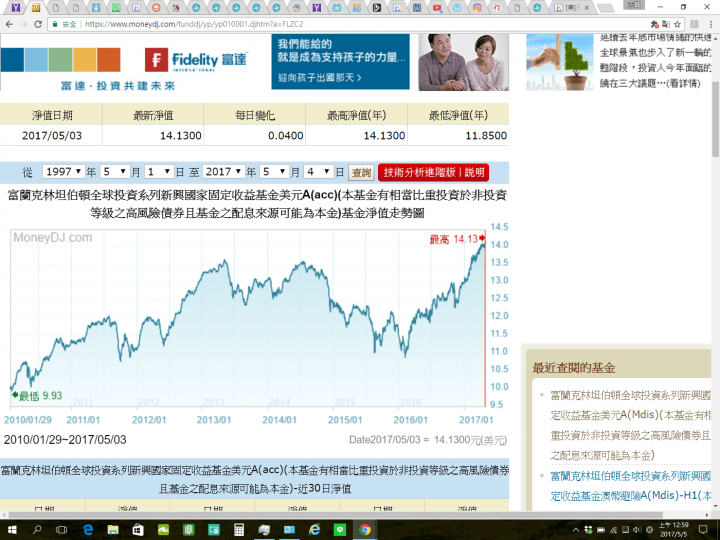The width and height of the screenshot is (720, 540).
Task: Close the last open browser tab
Action: pos(586,7)
